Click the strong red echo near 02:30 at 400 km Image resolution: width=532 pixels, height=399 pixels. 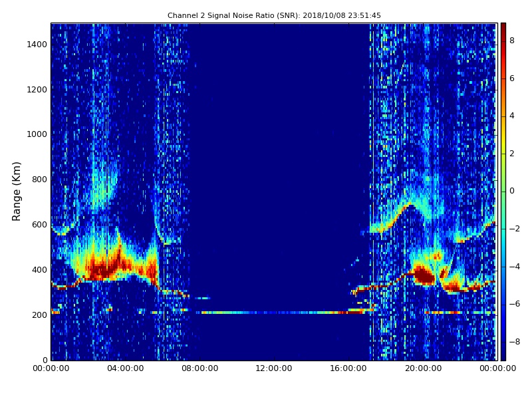pyautogui.click(x=102, y=270)
